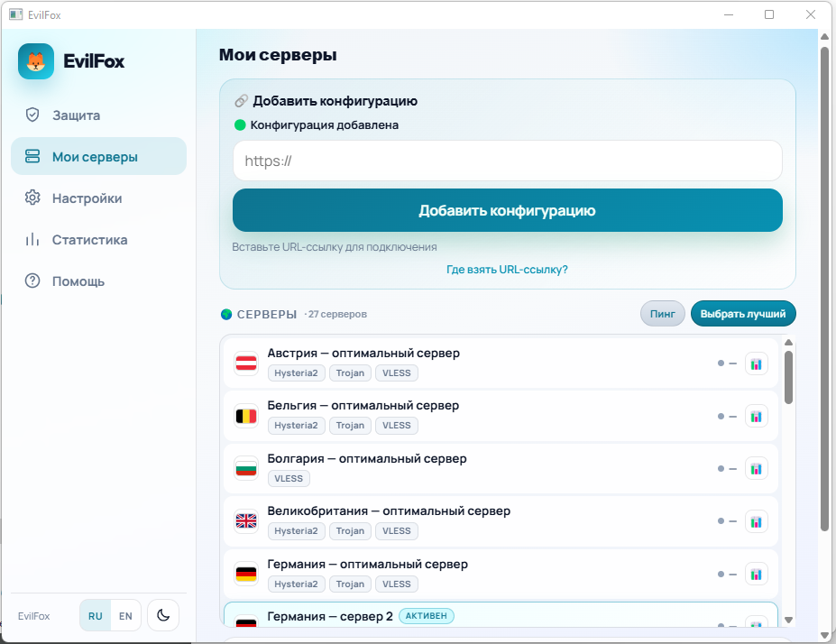836x644 pixels.
Task: Click the link icon beside Добавить конфигурацию heading
Action: pos(241,101)
